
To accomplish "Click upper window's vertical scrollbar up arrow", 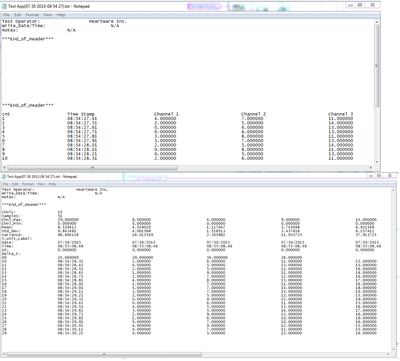I will (377, 22).
